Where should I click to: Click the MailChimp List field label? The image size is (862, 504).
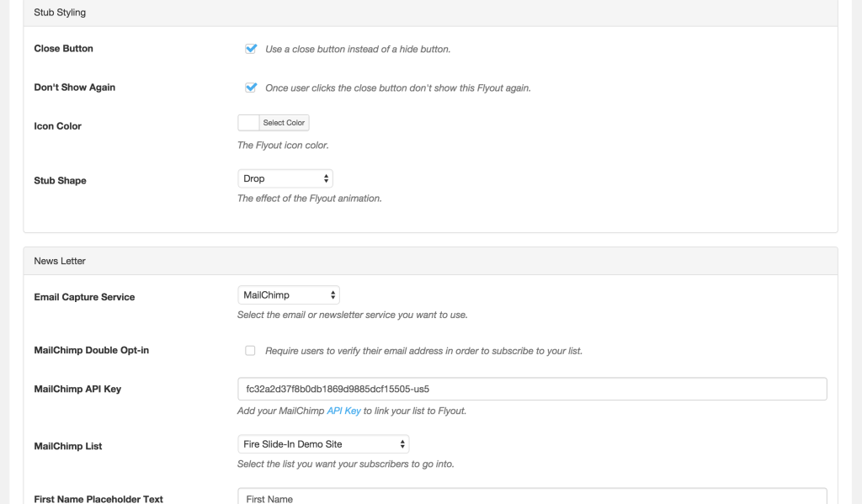(x=68, y=446)
